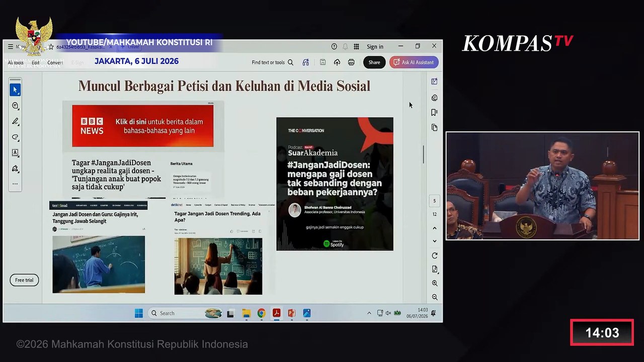
Task: Select the Add text box tool
Action: click(x=15, y=153)
